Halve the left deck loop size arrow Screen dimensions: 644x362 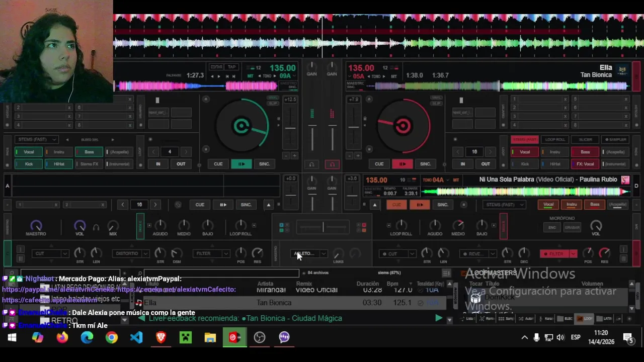tap(154, 152)
